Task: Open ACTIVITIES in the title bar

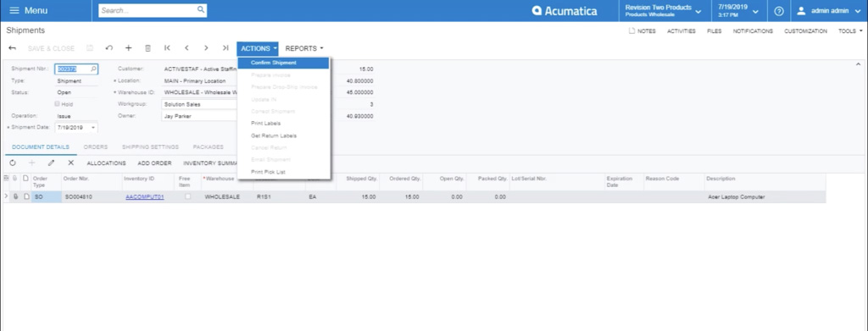Action: click(x=682, y=31)
